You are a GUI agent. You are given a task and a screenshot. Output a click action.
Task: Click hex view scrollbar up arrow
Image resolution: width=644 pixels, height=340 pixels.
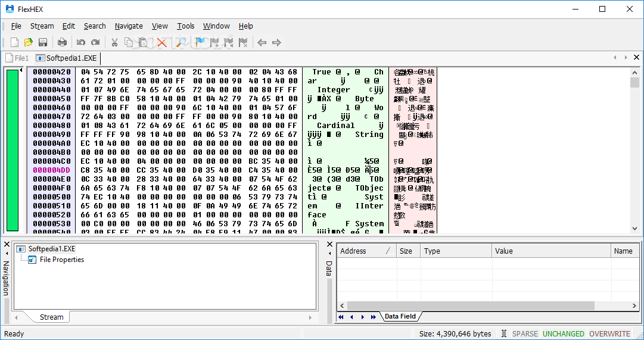[635, 73]
